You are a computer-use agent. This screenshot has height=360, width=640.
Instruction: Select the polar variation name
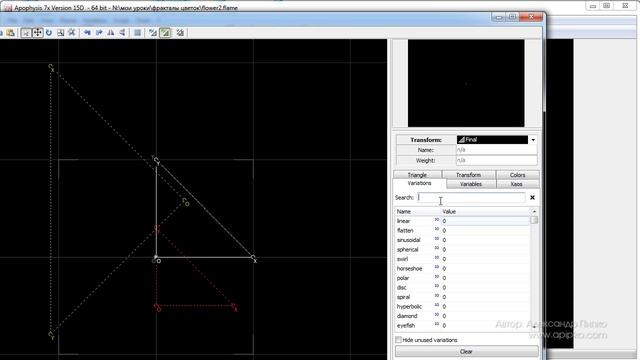point(403,278)
